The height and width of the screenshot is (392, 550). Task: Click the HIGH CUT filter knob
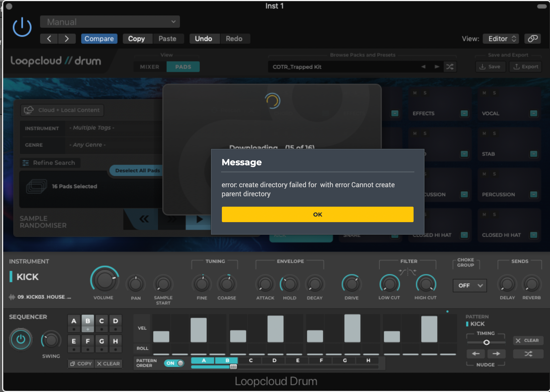point(426,284)
